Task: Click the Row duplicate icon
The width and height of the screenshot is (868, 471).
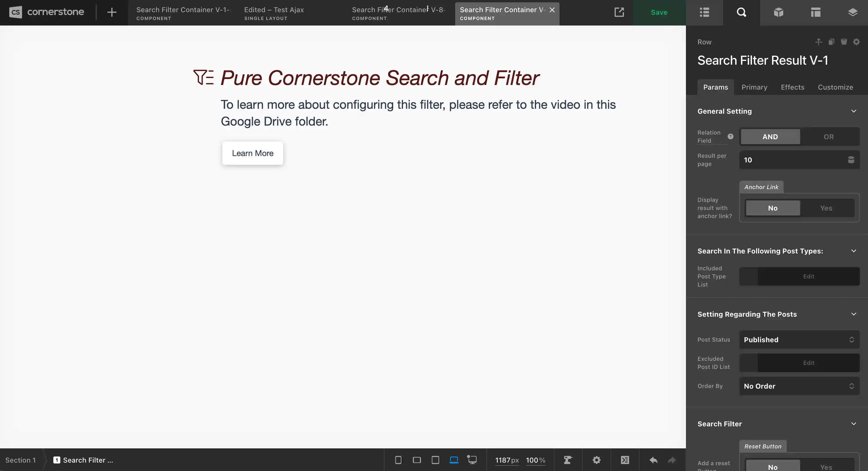Action: (x=831, y=42)
